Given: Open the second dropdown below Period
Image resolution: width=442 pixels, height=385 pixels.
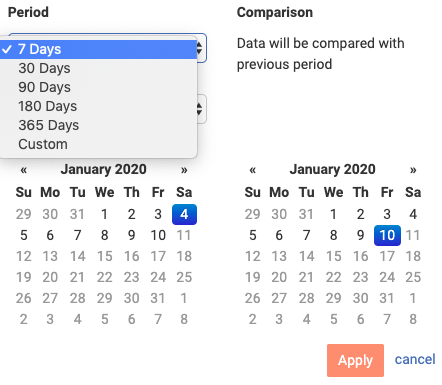Looking at the screenshot, I should (x=201, y=109).
